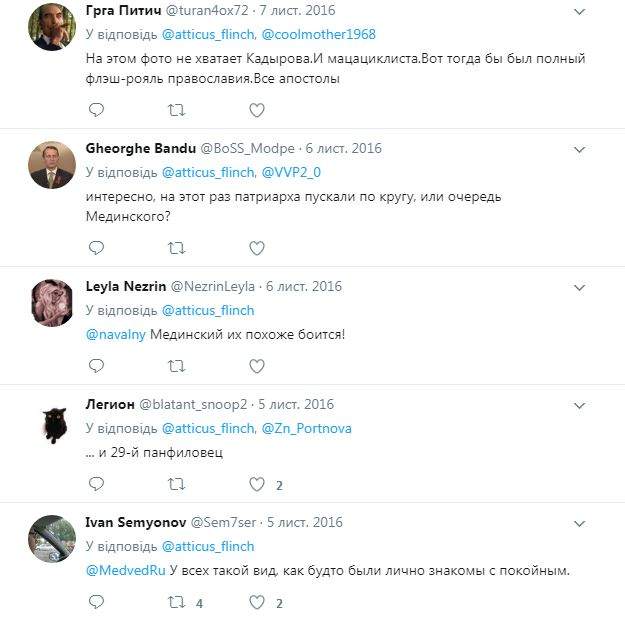Expand options for Ivan Semyonov's tweet
The image size is (625, 618).
tap(580, 523)
